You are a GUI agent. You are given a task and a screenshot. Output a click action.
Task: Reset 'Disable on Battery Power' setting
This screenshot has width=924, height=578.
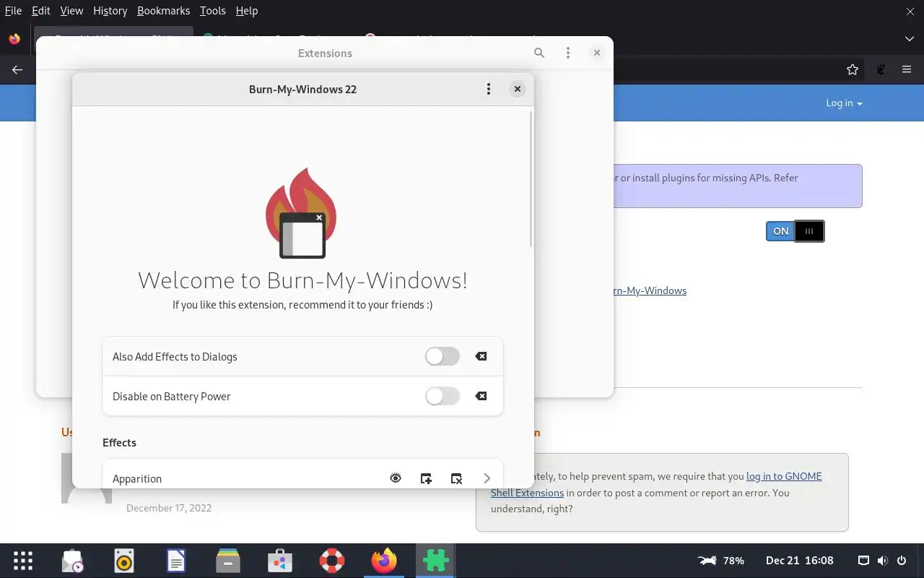[481, 396]
